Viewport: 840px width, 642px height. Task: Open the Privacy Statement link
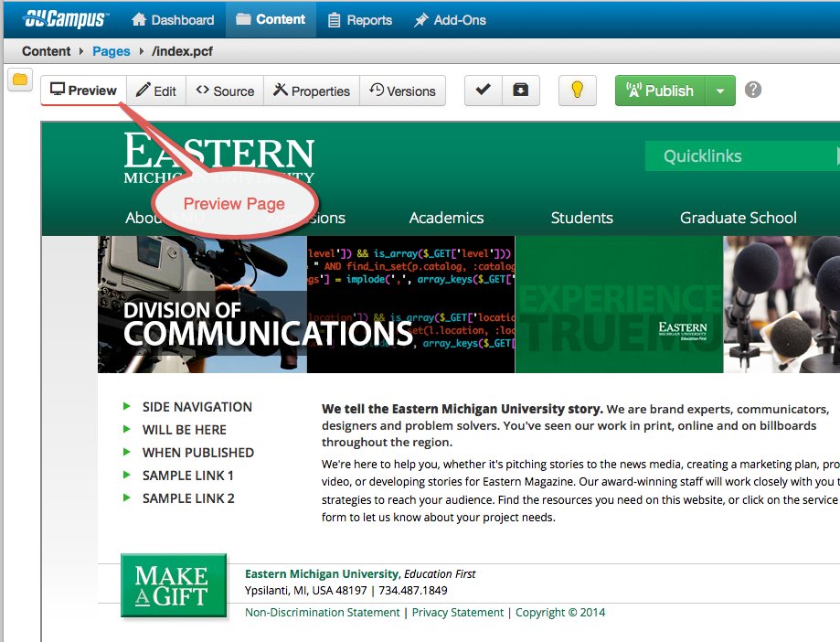[x=458, y=613]
